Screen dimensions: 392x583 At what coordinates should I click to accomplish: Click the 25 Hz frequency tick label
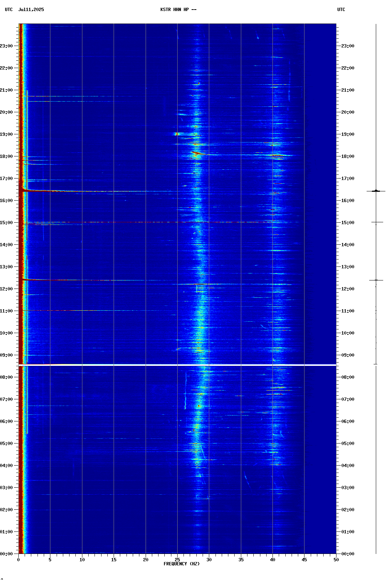point(177,560)
